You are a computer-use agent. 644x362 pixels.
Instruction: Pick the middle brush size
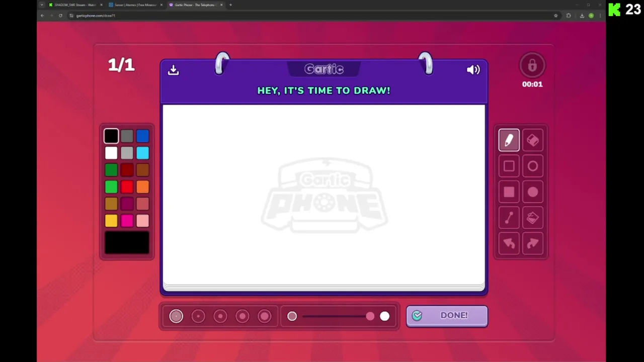click(x=220, y=316)
